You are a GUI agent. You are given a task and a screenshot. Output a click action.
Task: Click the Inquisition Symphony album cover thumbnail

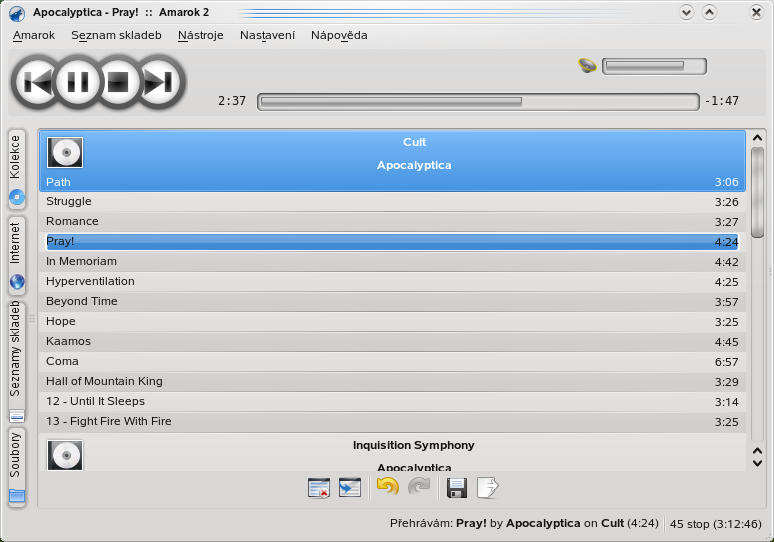(65, 455)
